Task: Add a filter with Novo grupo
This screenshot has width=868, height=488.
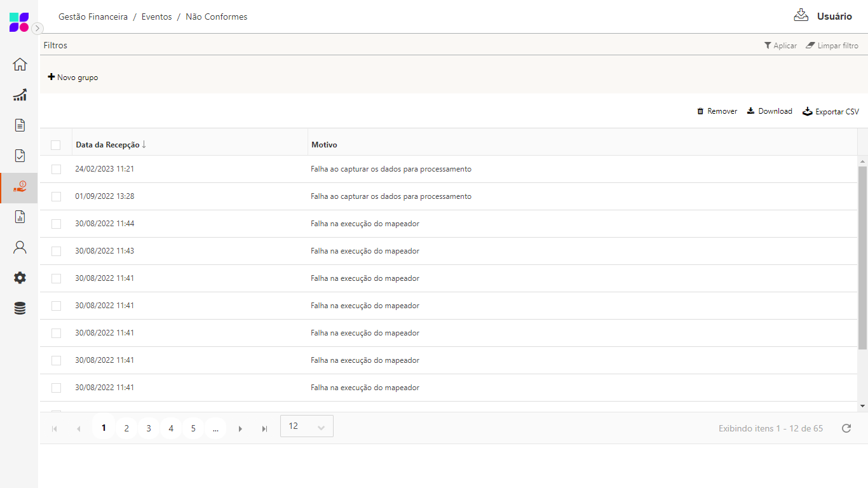Action: point(73,78)
